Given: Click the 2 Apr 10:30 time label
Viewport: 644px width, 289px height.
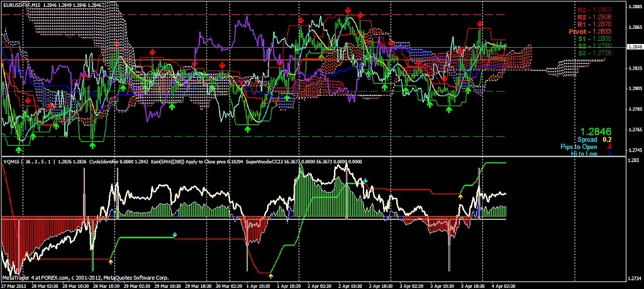Looking at the screenshot, I should coord(350,286).
